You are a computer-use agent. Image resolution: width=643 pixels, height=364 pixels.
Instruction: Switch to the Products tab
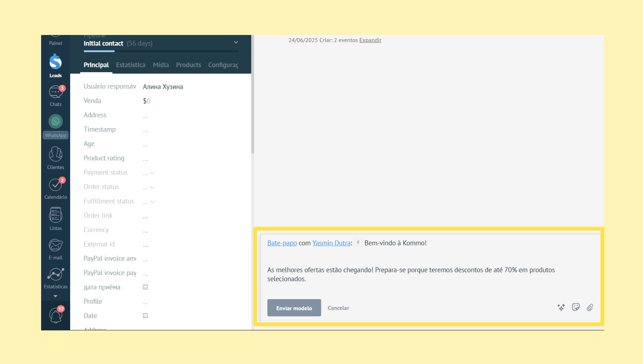point(188,65)
